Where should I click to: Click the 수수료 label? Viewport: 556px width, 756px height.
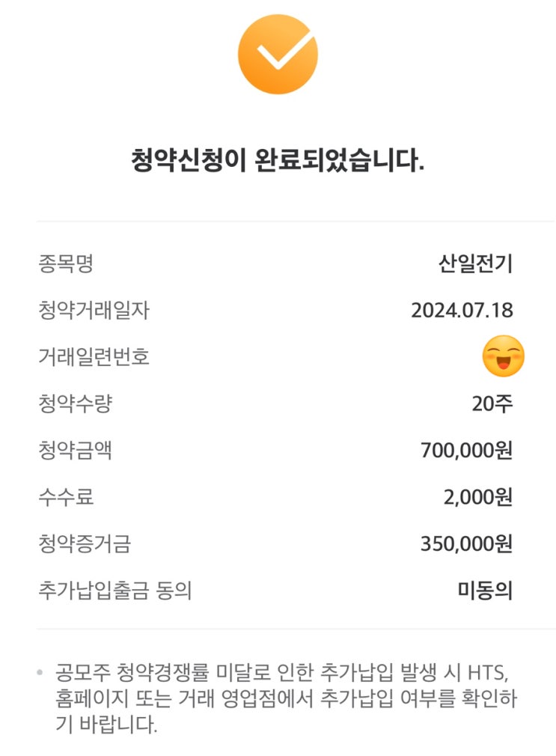pos(66,497)
